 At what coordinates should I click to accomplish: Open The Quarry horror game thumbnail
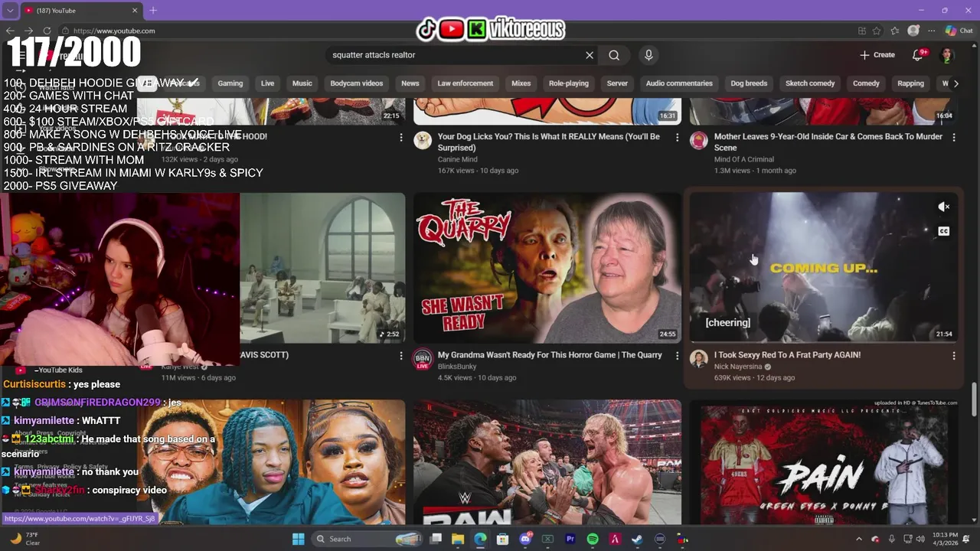tap(547, 267)
